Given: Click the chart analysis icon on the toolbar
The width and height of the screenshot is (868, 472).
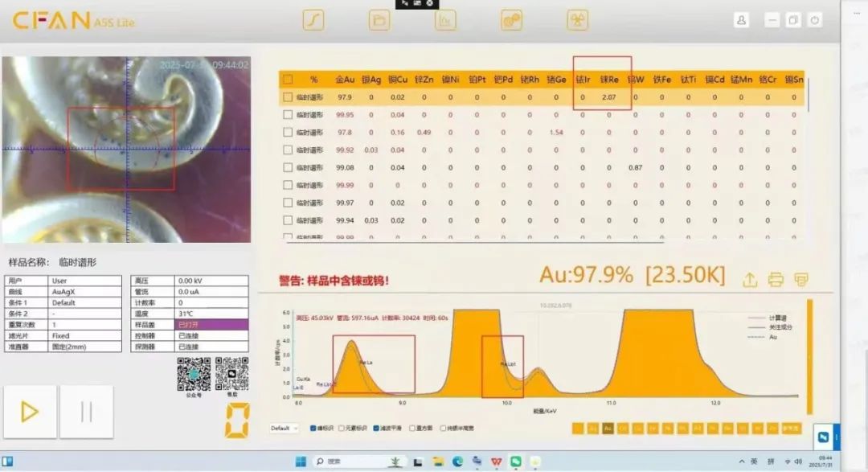Looking at the screenshot, I should 444,19.
